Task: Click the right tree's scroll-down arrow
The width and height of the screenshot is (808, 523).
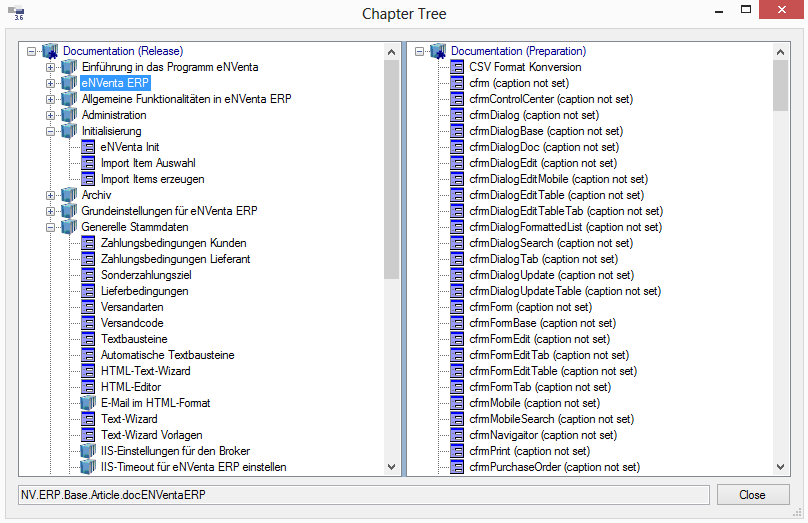Action: point(781,467)
